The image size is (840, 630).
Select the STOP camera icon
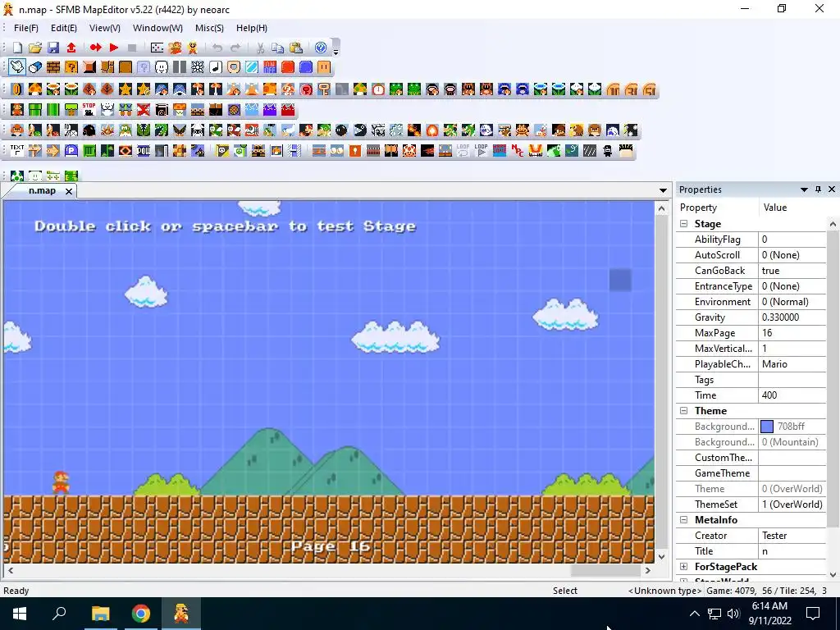click(89, 110)
